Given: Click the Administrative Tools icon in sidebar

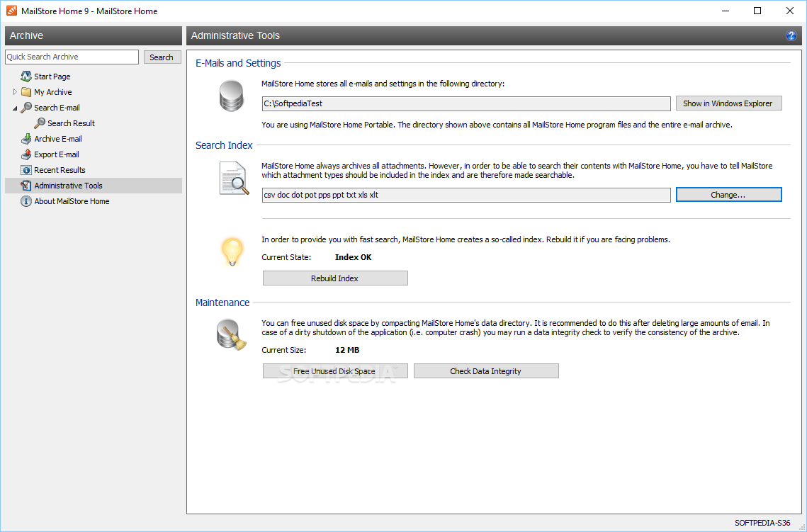Looking at the screenshot, I should (x=26, y=186).
